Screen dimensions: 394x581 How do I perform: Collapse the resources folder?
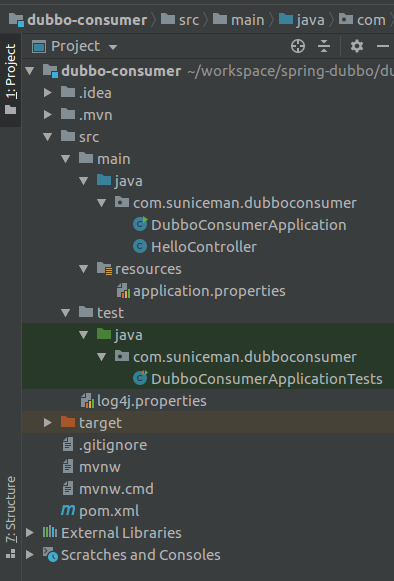point(83,269)
